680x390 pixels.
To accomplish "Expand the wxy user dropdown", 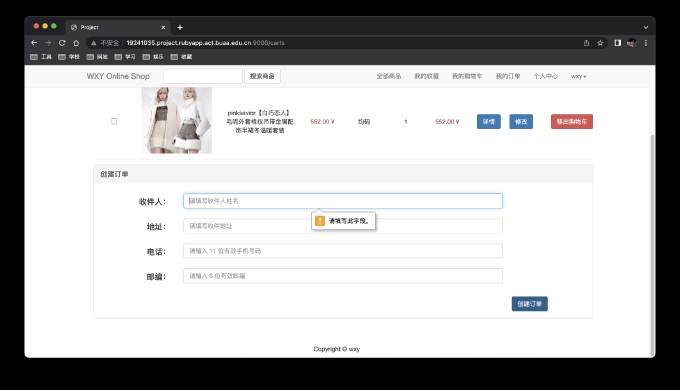I will click(x=579, y=76).
